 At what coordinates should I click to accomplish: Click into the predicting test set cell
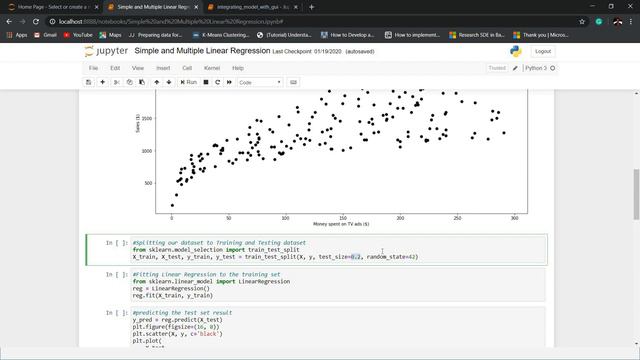click(338, 327)
